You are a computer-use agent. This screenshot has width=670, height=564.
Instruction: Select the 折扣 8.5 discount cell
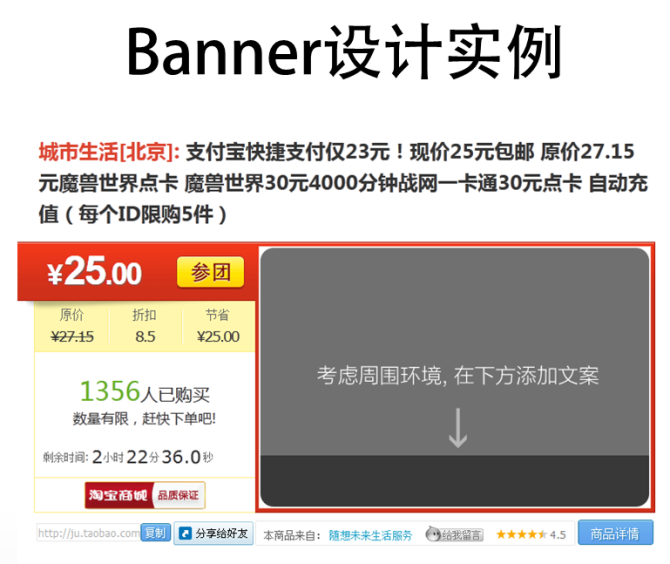click(145, 326)
